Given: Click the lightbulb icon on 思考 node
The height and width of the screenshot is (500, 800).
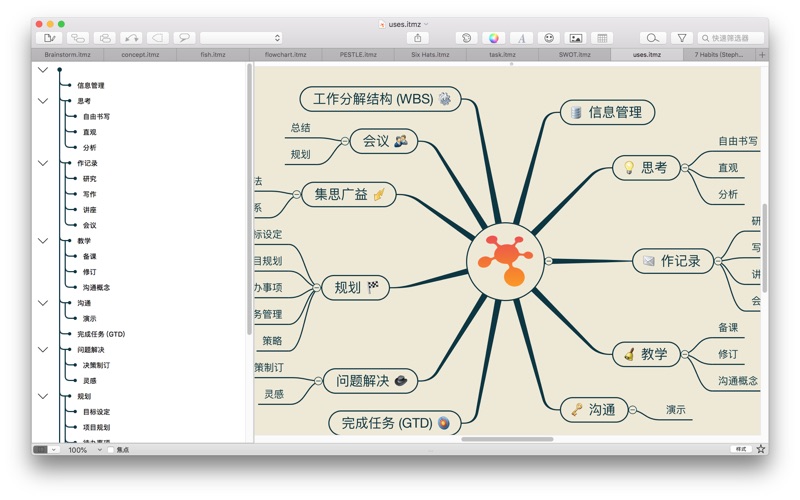Looking at the screenshot, I should click(629, 167).
